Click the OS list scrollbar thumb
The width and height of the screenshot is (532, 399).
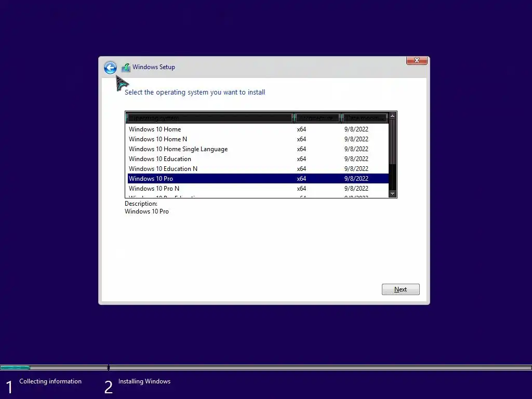393,142
